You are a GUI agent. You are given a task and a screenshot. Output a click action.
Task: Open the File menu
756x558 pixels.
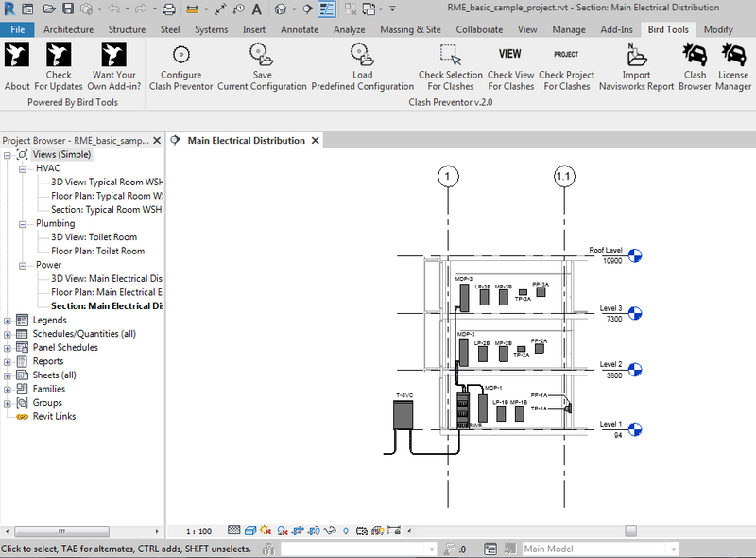(x=16, y=29)
